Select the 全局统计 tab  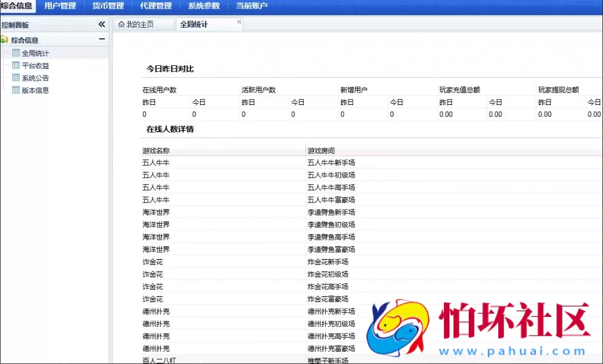[193, 25]
